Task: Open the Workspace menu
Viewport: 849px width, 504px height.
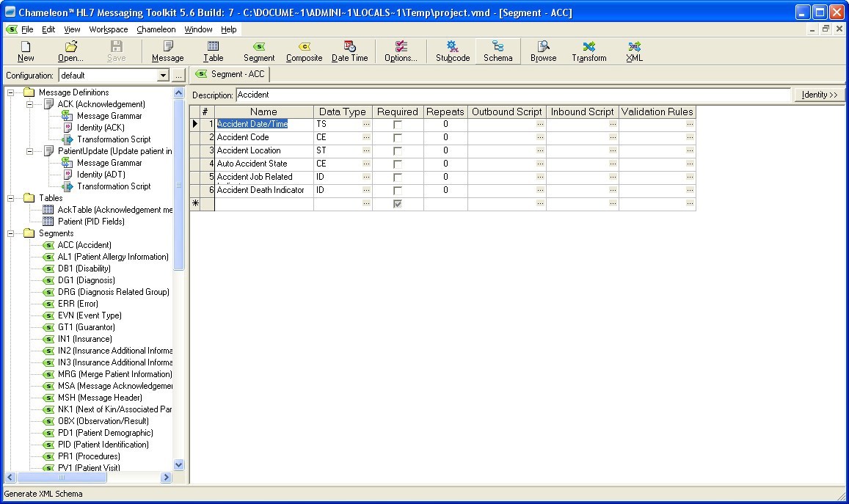Action: tap(109, 29)
